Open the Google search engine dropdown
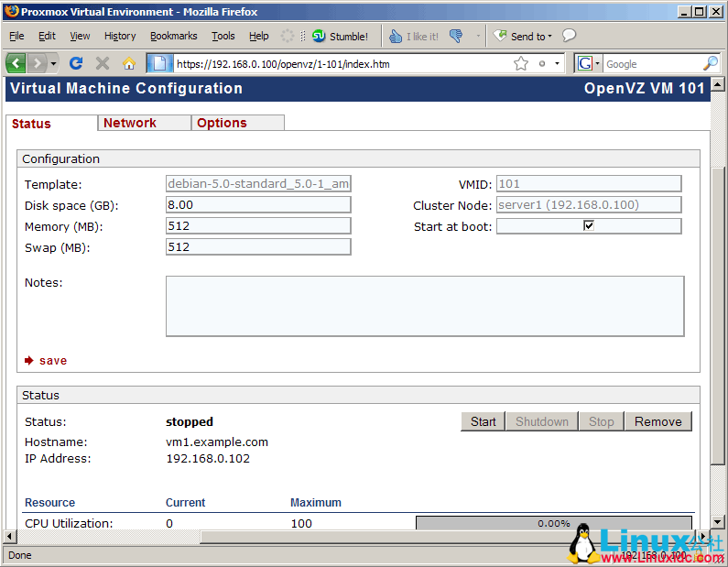The image size is (728, 567). [x=588, y=63]
